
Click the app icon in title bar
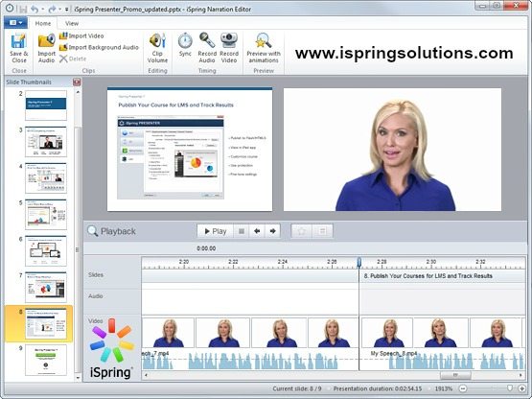(x=11, y=9)
